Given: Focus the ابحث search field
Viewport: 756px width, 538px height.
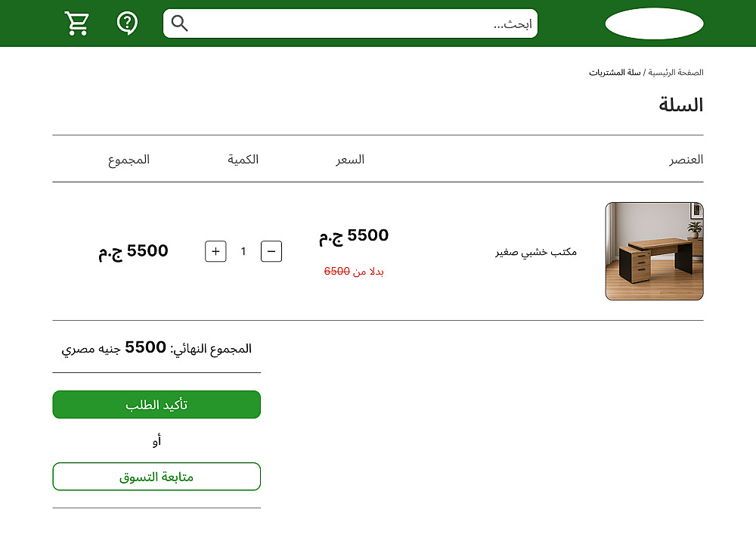Looking at the screenshot, I should click(x=355, y=23).
